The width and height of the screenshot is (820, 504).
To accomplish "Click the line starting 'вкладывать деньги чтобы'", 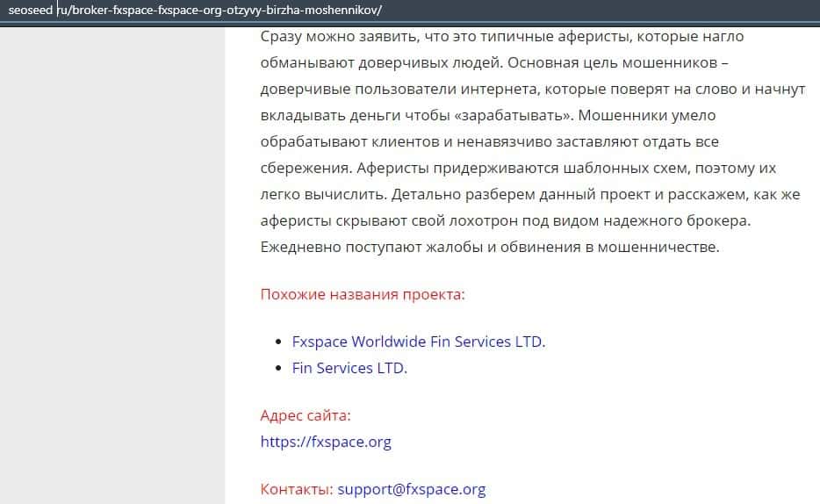I will tap(488, 116).
